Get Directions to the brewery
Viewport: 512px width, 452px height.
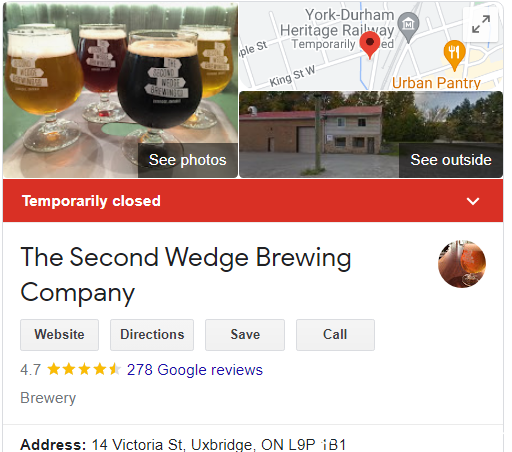pos(152,335)
